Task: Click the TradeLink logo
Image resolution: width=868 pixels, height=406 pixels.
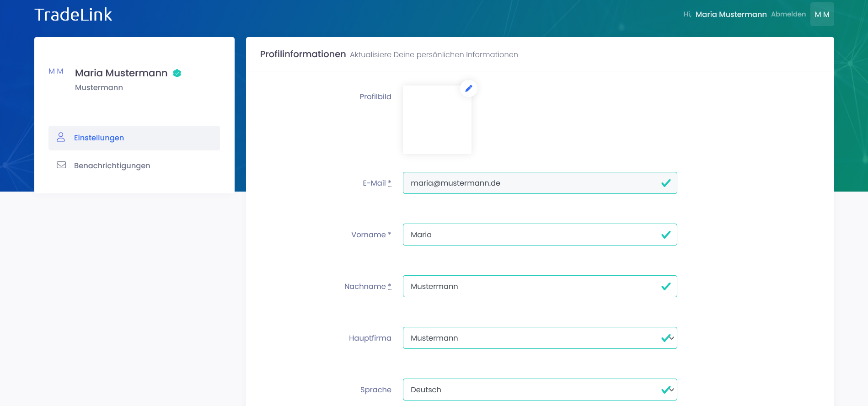Action: [x=73, y=15]
